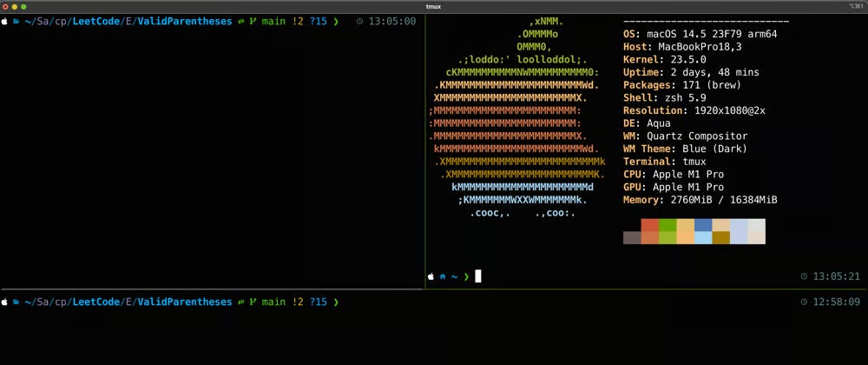Click the 'Uptime: 2 days, 48 mins' line
This screenshot has height=365, width=868.
(x=691, y=72)
